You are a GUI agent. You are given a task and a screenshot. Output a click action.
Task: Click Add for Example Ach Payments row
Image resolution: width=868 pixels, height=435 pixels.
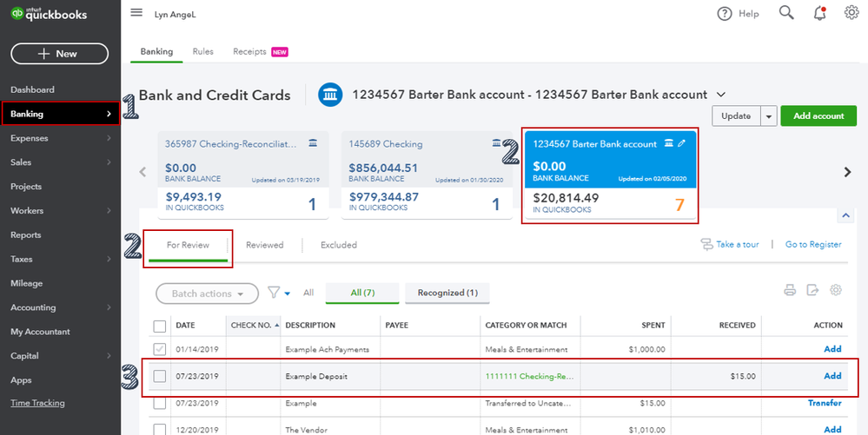tap(832, 349)
